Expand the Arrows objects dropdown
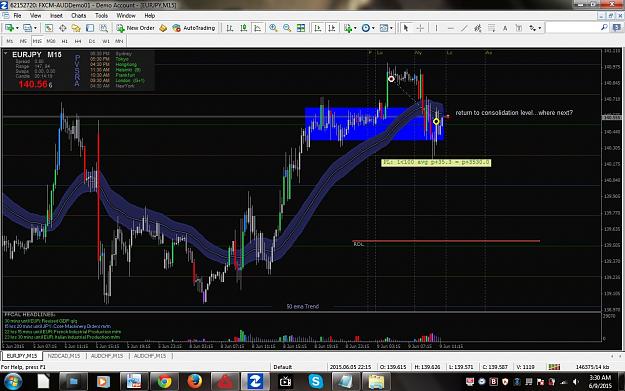 coord(540,28)
